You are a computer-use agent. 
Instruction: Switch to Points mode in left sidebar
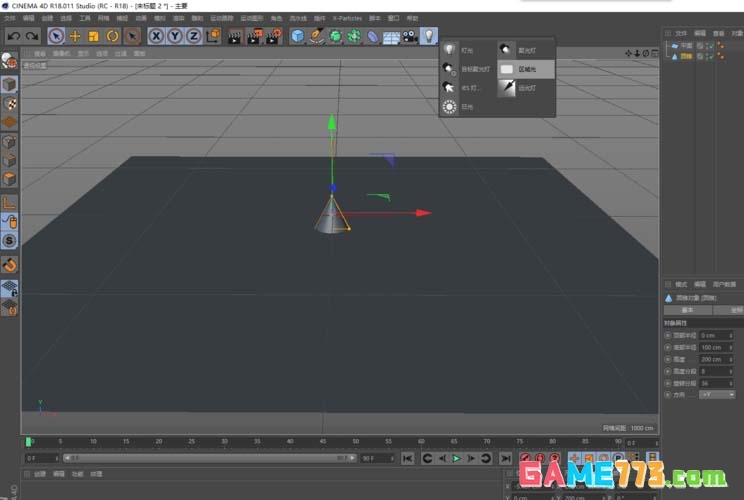9,141
